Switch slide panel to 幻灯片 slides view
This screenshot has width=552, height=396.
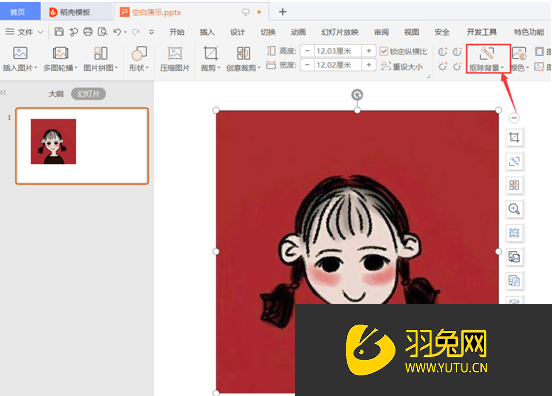pos(88,94)
